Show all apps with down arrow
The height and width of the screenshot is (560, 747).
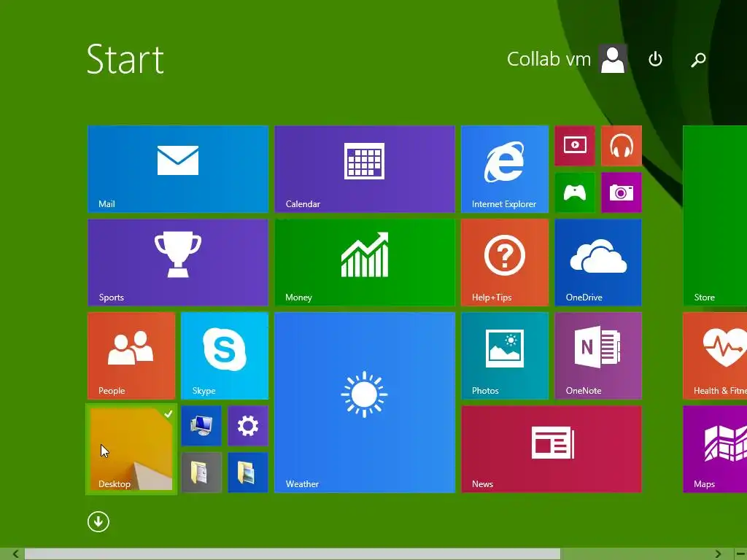point(98,521)
